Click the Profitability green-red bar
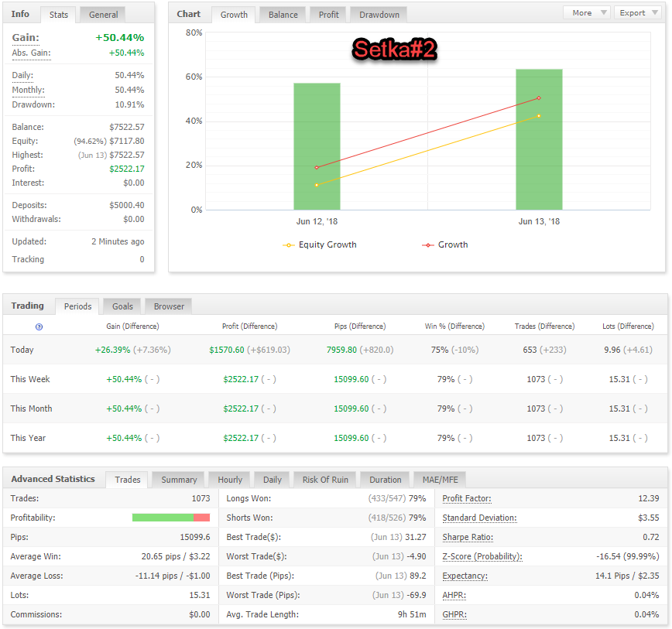 click(x=171, y=518)
